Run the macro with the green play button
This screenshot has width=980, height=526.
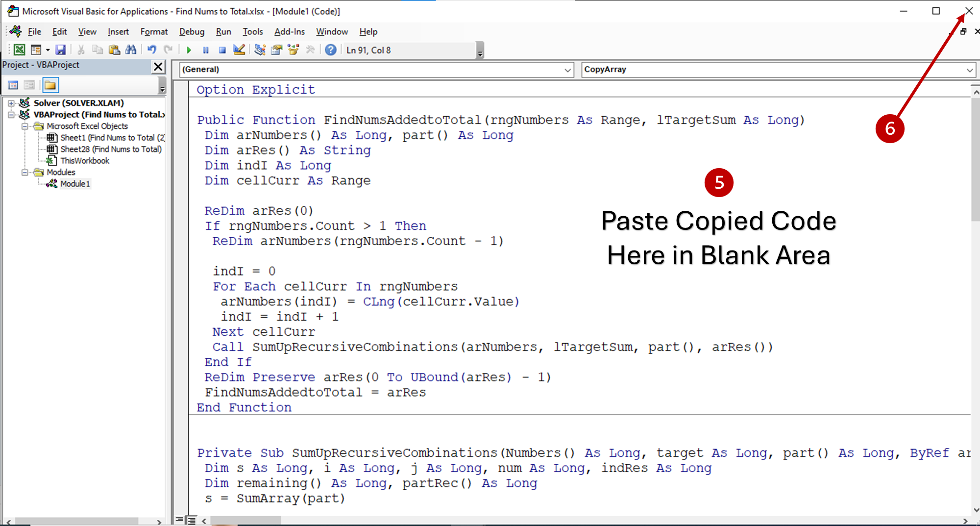tap(189, 50)
